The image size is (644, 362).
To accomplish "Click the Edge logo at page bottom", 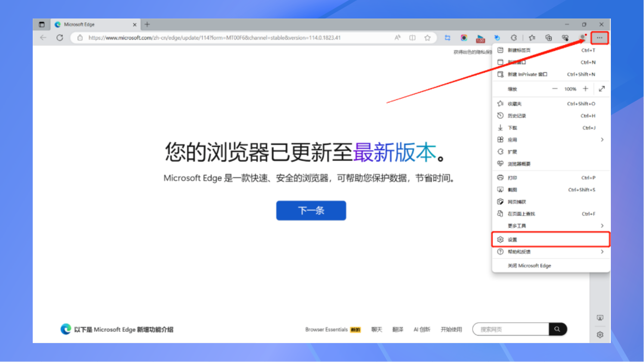I will 66,329.
